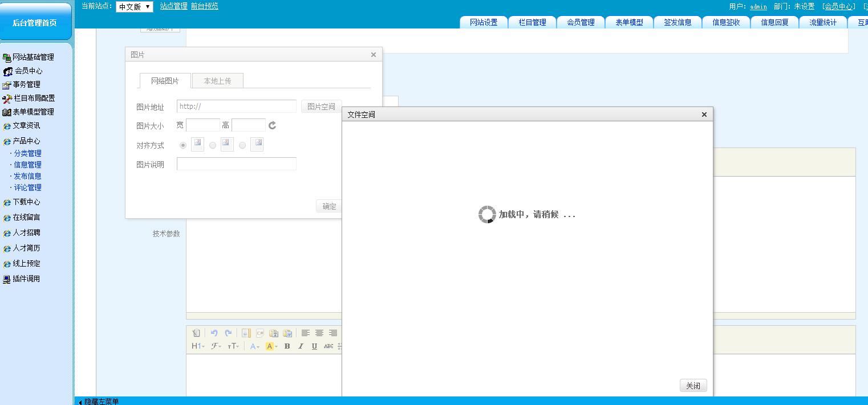Click the reset image size refresh icon
Screen dimensions: 868x405
[272, 125]
